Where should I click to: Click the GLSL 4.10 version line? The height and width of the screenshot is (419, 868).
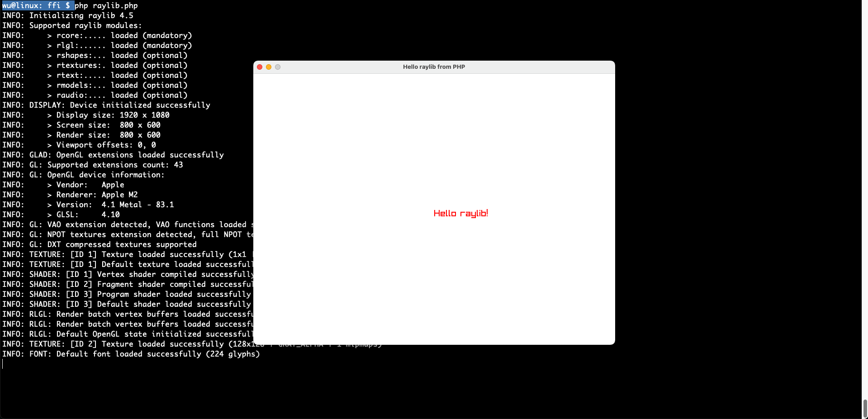(63, 214)
